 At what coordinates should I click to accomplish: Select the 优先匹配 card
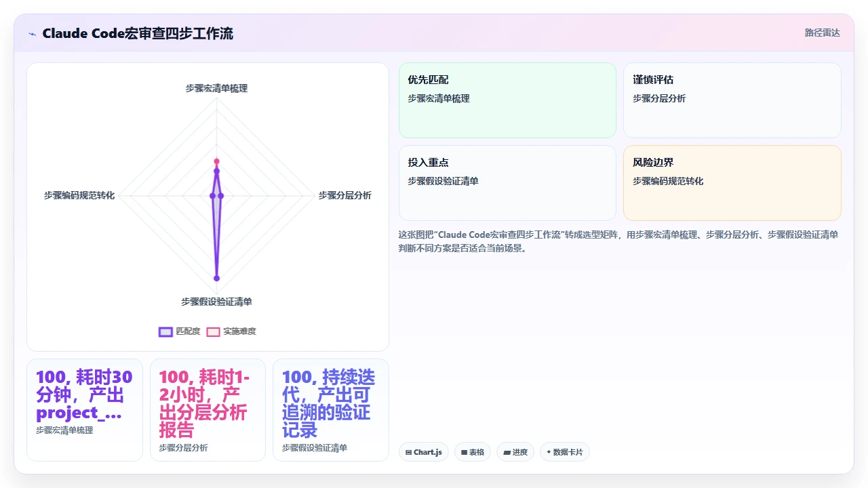[x=507, y=100]
